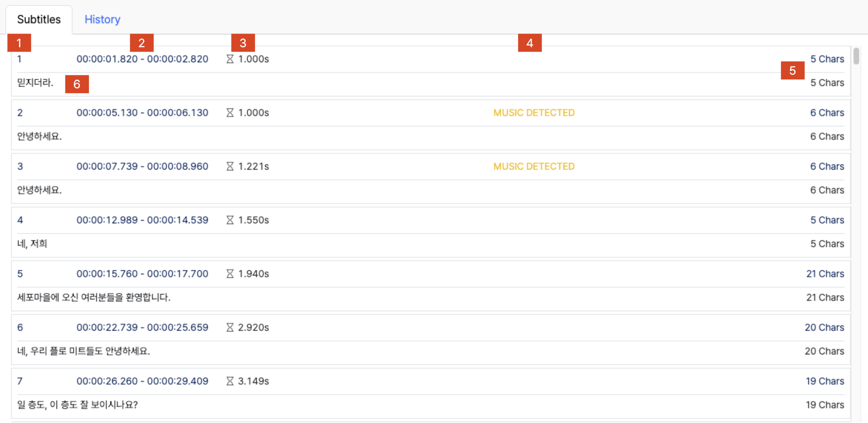Switch to the History tab
Screen dimensions: 868x423
pos(102,19)
